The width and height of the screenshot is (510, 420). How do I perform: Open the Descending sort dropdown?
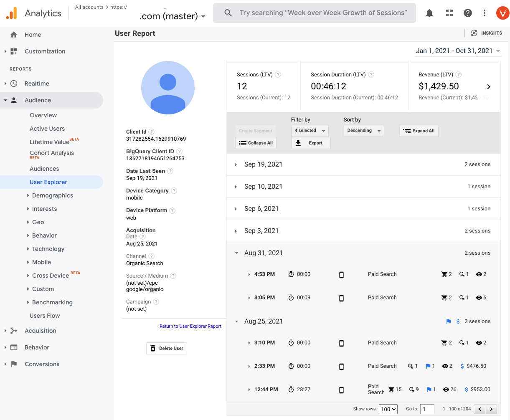(363, 131)
